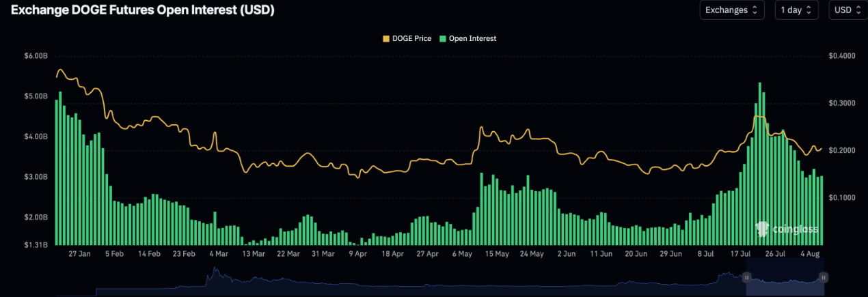Screen dimensions: 868x297
Task: Click the $0.1000 price axis label
Action: (841, 198)
